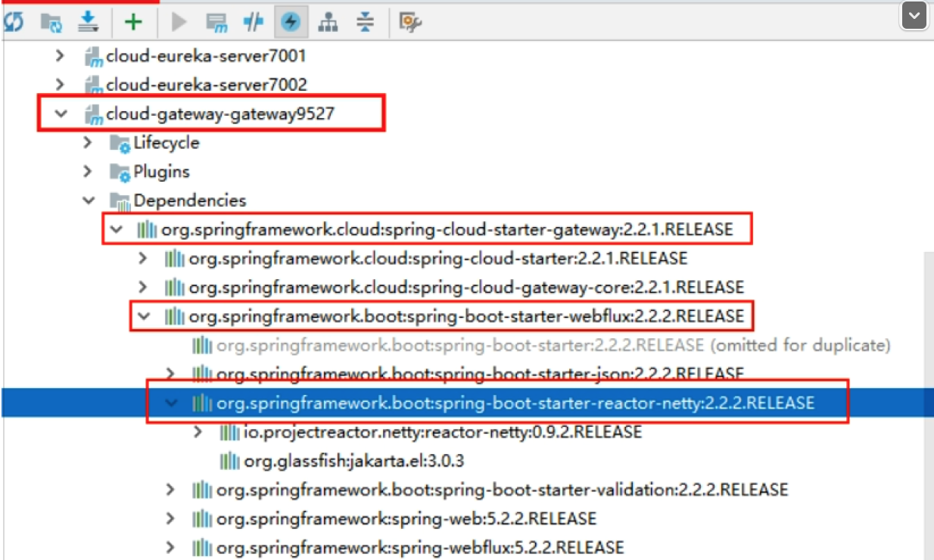
Task: Click the cloud-eureka-server7002 Maven module icon
Action: tap(93, 86)
